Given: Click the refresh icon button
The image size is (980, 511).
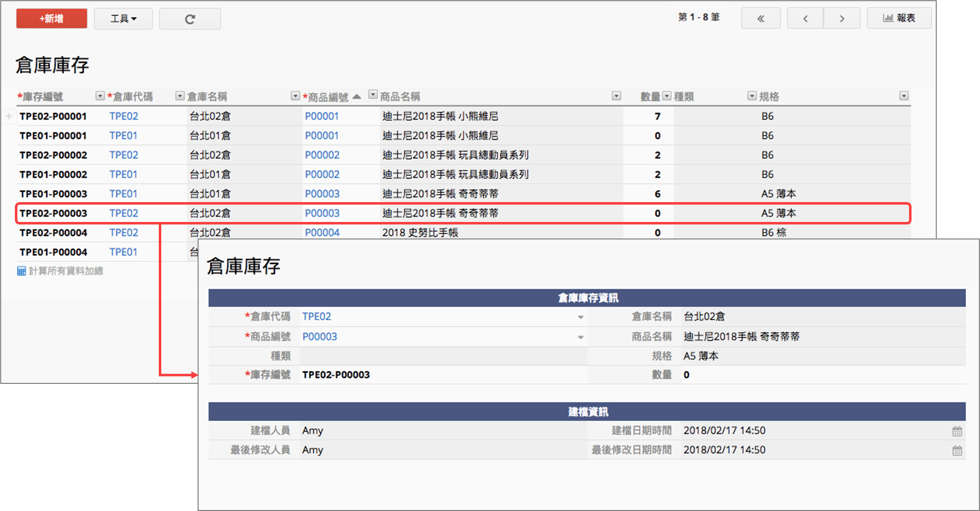Looking at the screenshot, I should pos(190,19).
